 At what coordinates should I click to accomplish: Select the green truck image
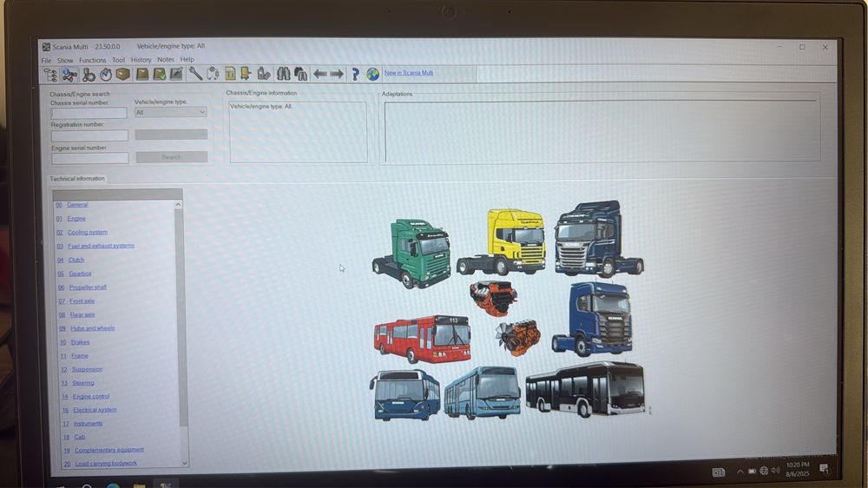(411, 254)
